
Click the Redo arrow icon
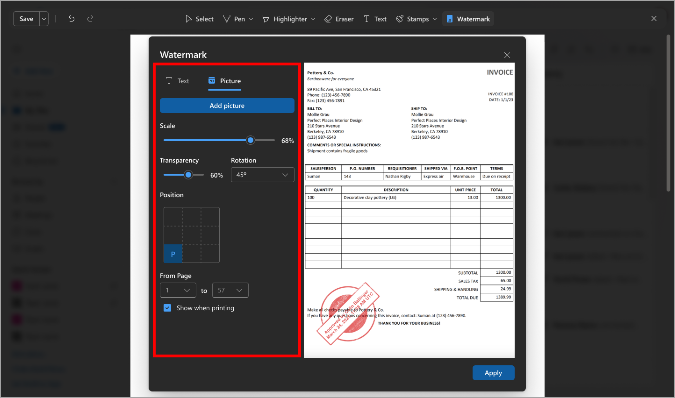click(x=90, y=19)
